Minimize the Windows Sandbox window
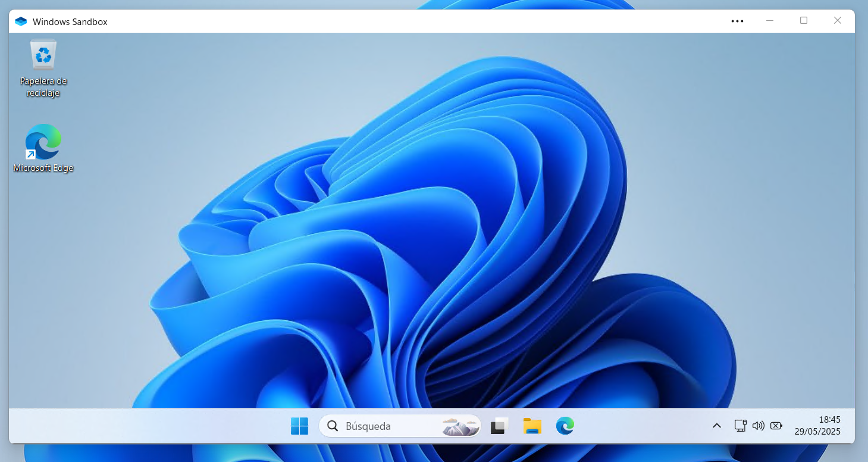The height and width of the screenshot is (462, 868). coord(770,21)
